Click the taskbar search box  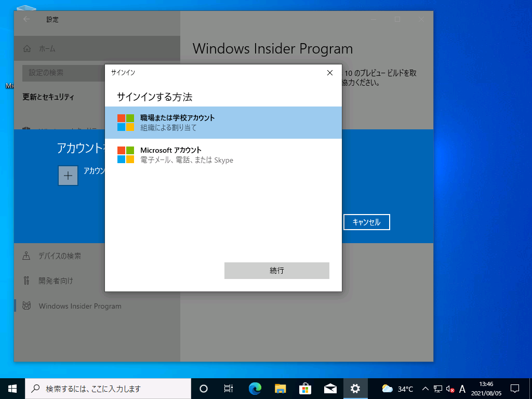click(x=108, y=389)
